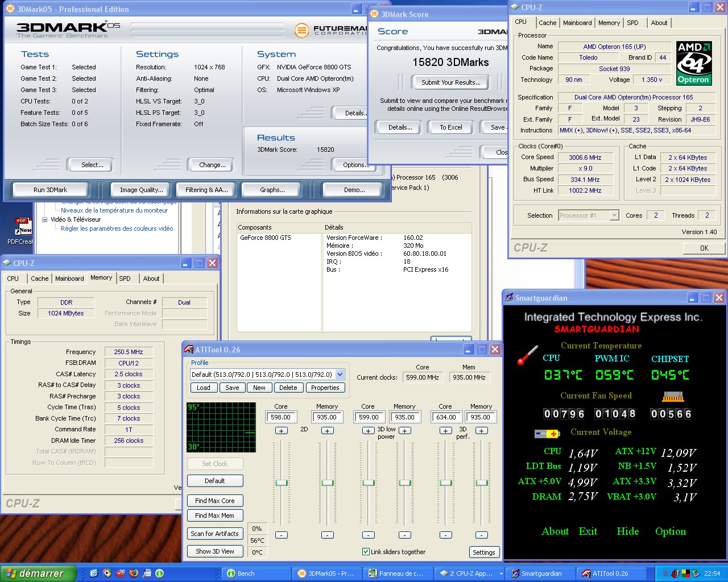
Task: Click the 2D Core clock slider handle
Action: point(282,483)
